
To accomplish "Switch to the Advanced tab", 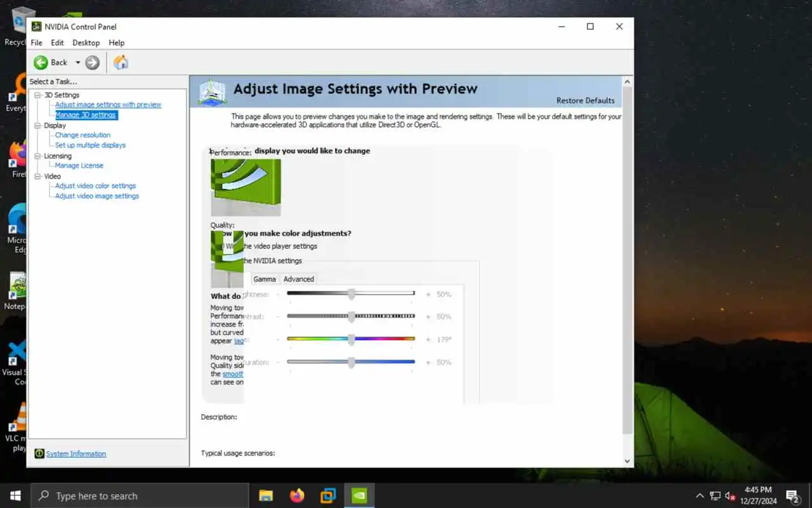I will pos(299,279).
